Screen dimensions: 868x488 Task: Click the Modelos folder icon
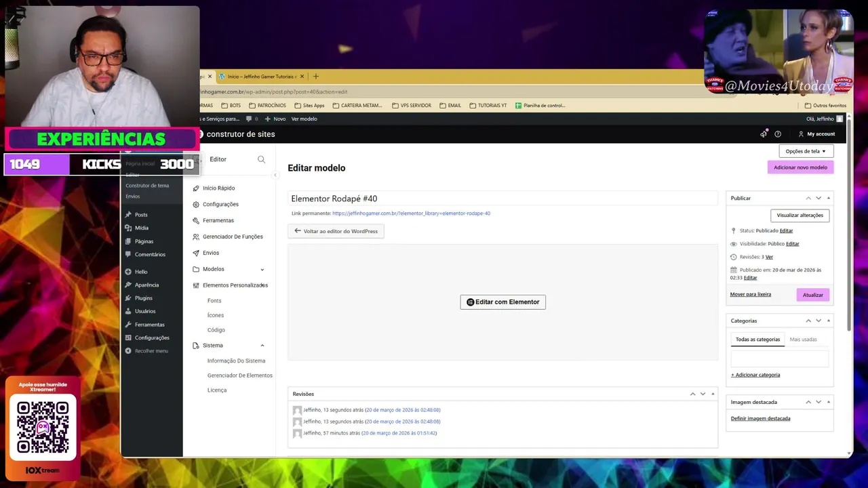point(196,269)
